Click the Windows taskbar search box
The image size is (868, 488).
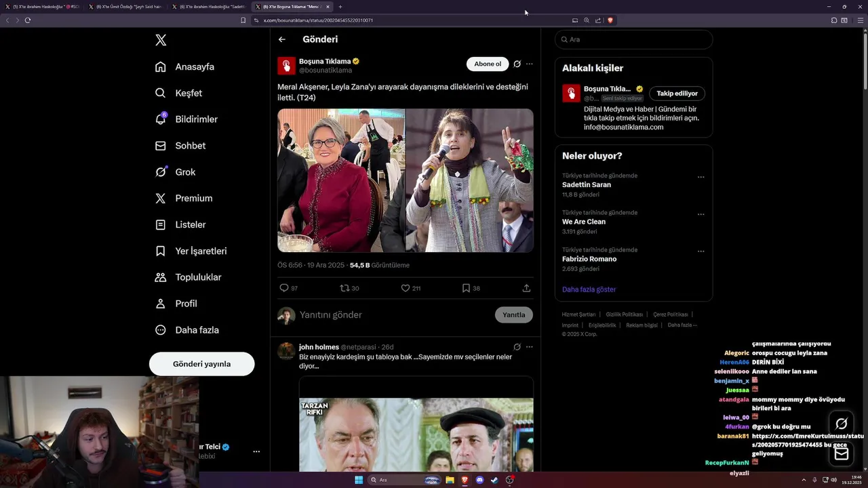coord(403,480)
